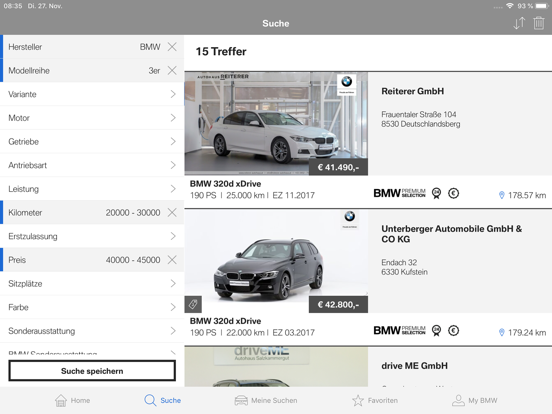This screenshot has width=552, height=414.
Task: Expand the Leistung filter
Action: [x=92, y=189]
